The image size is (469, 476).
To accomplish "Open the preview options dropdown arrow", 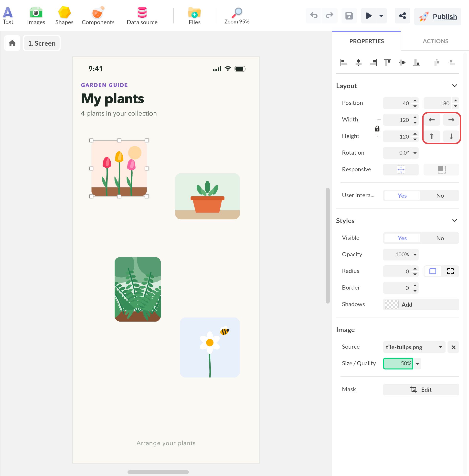I will coord(381,16).
